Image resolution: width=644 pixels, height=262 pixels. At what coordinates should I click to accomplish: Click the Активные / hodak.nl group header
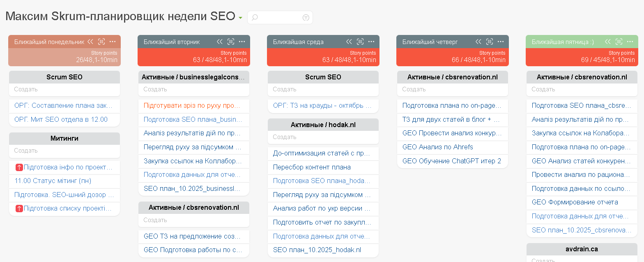click(x=323, y=125)
